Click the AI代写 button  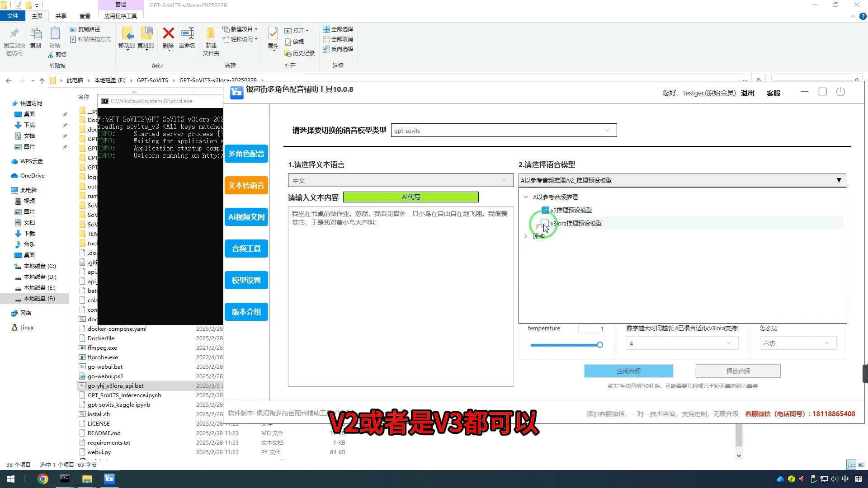[x=410, y=197]
